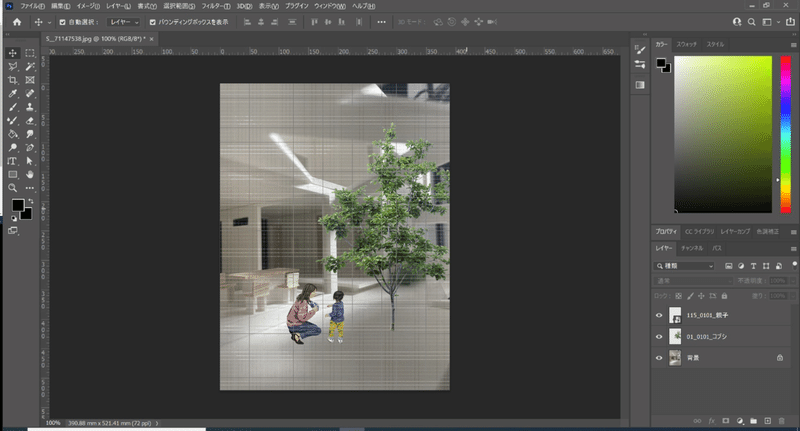This screenshot has height=431, width=800.
Task: Open the 種類 layer filter dropdown
Action: (x=684, y=266)
